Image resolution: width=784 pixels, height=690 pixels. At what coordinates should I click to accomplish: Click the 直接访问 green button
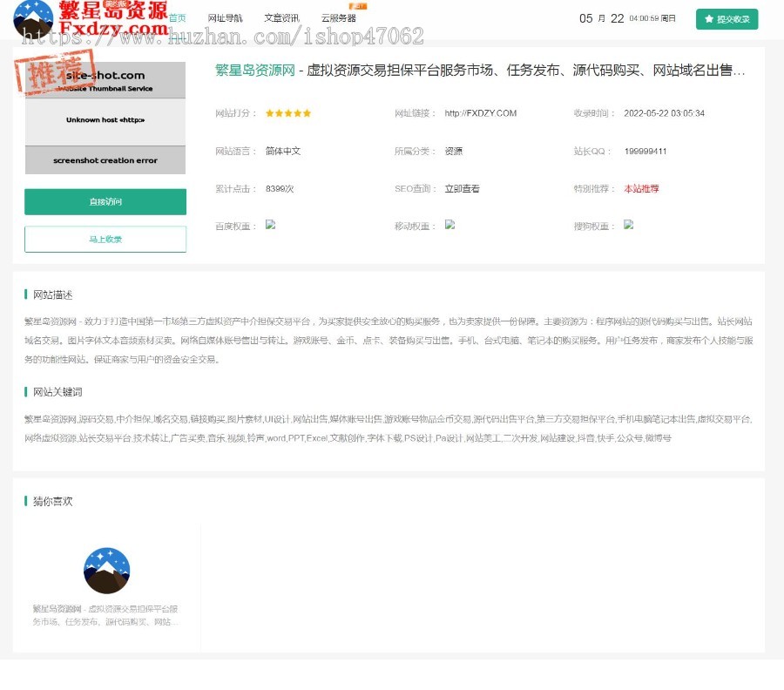tap(105, 201)
